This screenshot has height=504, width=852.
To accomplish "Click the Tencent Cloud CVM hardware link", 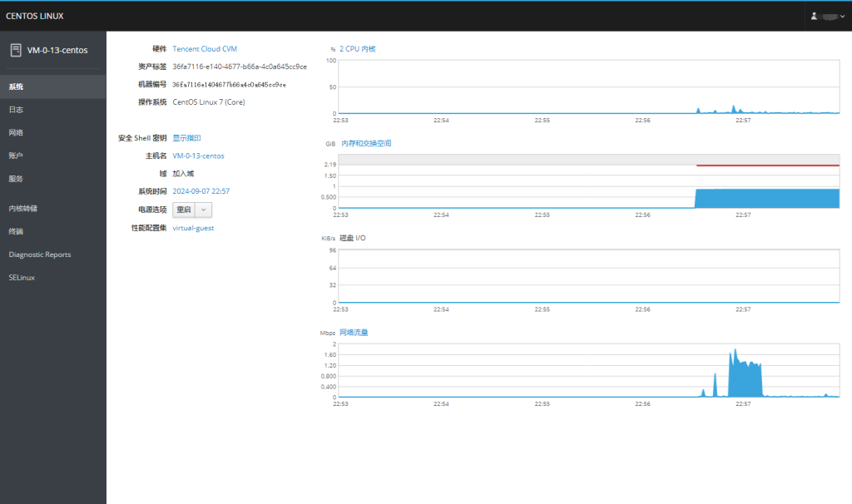I will (205, 49).
